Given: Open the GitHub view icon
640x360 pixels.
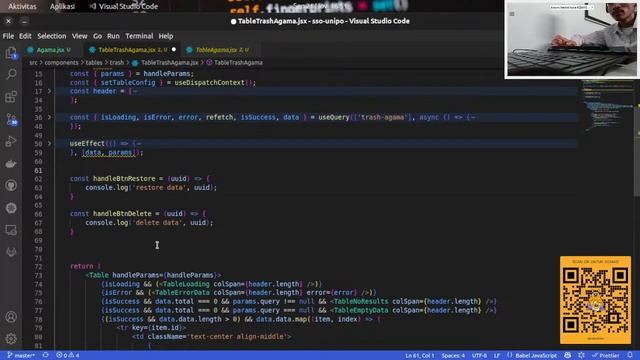Looking at the screenshot, I should point(11,185).
